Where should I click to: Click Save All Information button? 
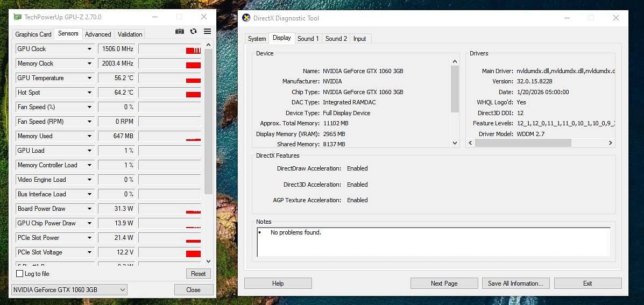[515, 283]
